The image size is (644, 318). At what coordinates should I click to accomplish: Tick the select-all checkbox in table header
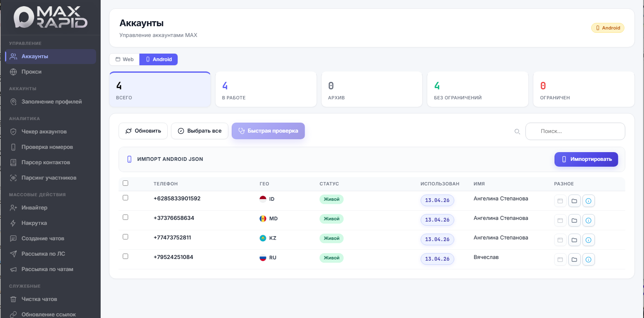(x=126, y=183)
